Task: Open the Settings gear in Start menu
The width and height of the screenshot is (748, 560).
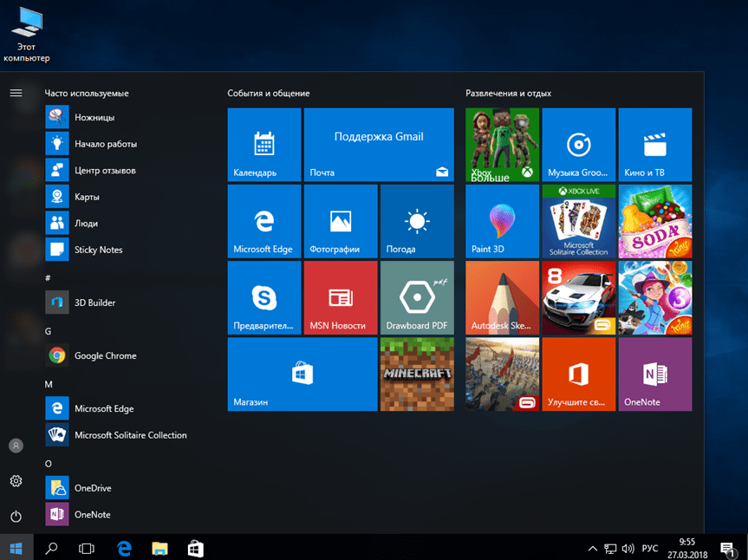Action: click(16, 481)
